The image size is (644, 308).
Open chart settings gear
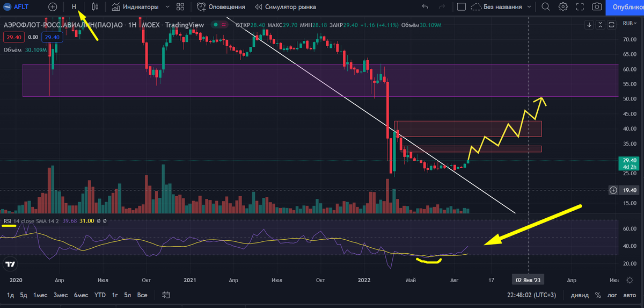pos(563,7)
